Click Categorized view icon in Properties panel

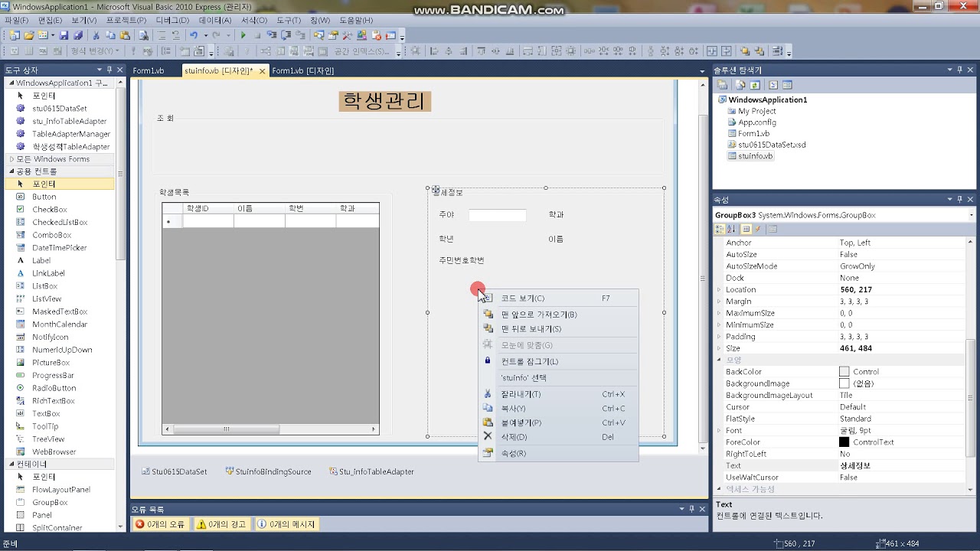pyautogui.click(x=720, y=229)
